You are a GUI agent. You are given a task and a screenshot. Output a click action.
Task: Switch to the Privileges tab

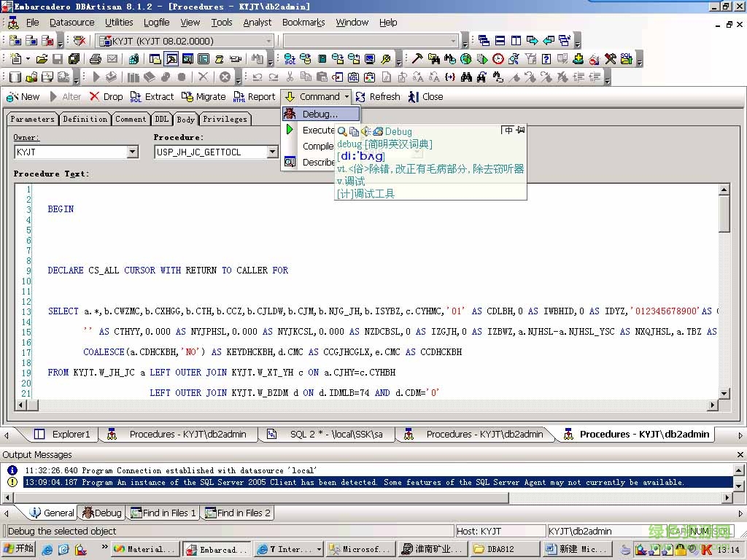[225, 119]
